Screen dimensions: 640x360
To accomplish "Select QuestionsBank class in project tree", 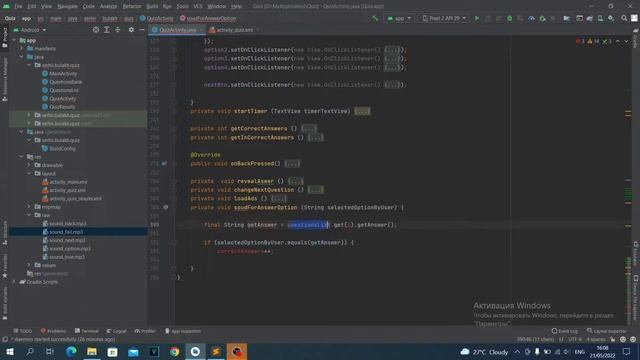I will (x=65, y=82).
